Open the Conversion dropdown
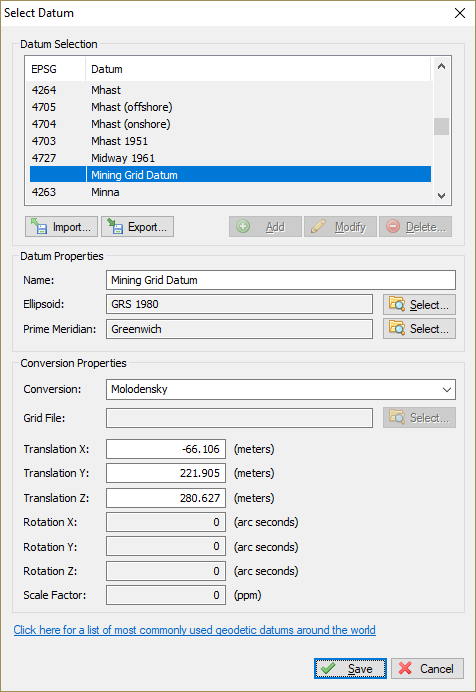Screen dimensions: 476x692 click(281, 390)
